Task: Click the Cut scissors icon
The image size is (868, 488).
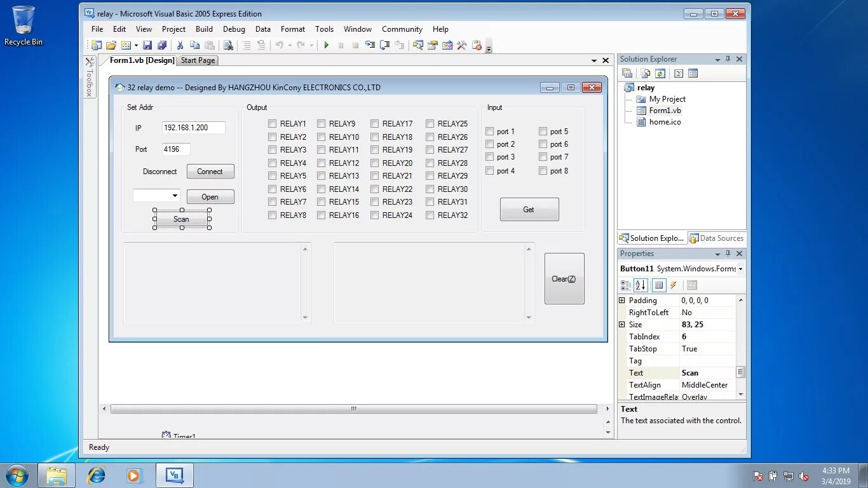Action: (180, 45)
